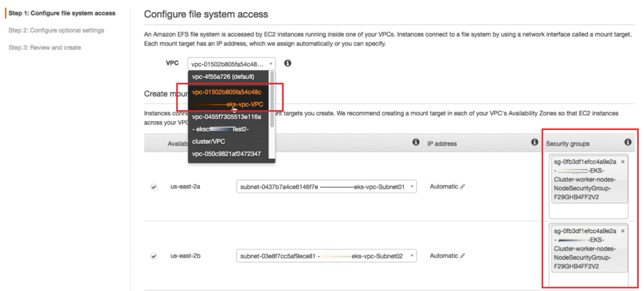
Task: Click the info icon beside IP address header
Action: point(535,142)
